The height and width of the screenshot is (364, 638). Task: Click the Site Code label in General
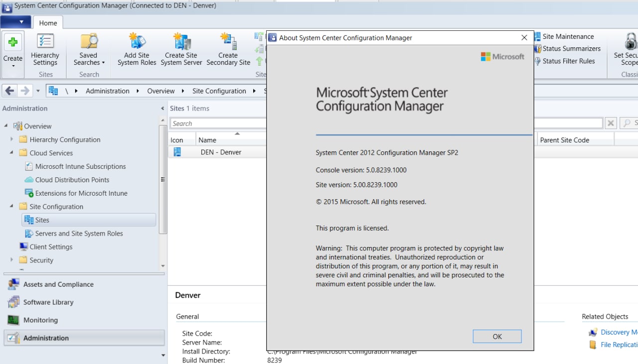tap(197, 334)
